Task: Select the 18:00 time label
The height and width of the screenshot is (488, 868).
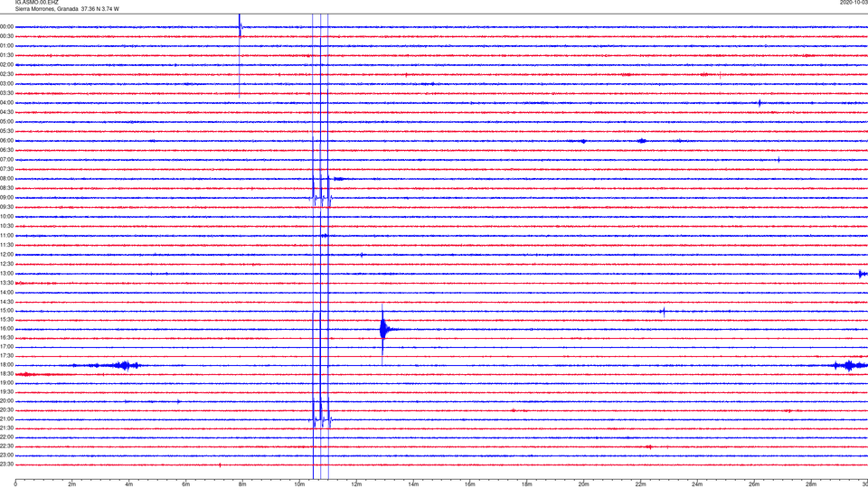Action: click(x=6, y=365)
